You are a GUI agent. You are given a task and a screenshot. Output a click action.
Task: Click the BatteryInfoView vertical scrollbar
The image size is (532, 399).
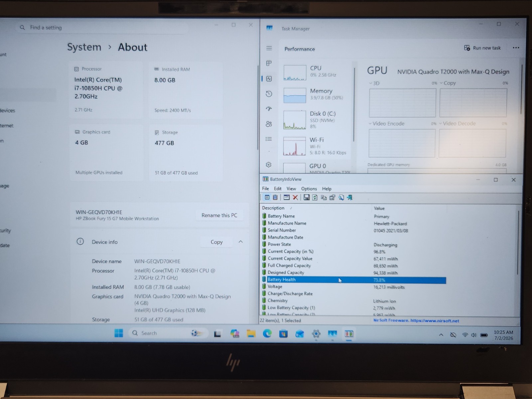518,243
